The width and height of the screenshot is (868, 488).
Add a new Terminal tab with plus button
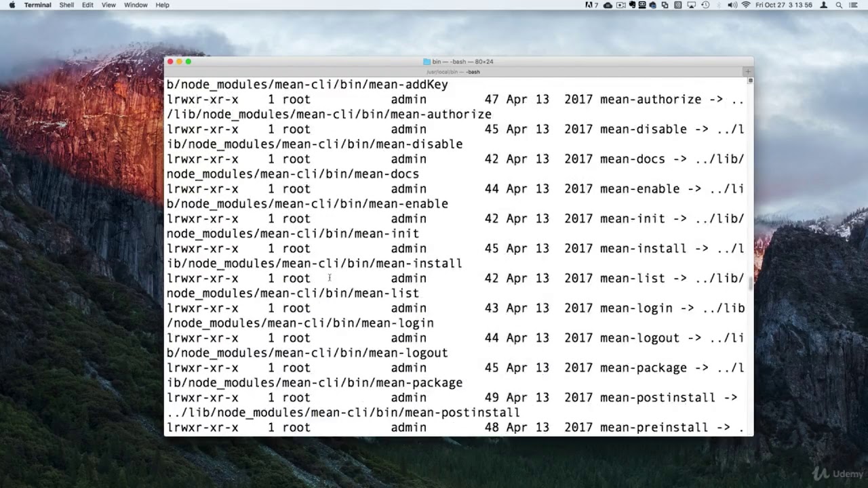[748, 72]
